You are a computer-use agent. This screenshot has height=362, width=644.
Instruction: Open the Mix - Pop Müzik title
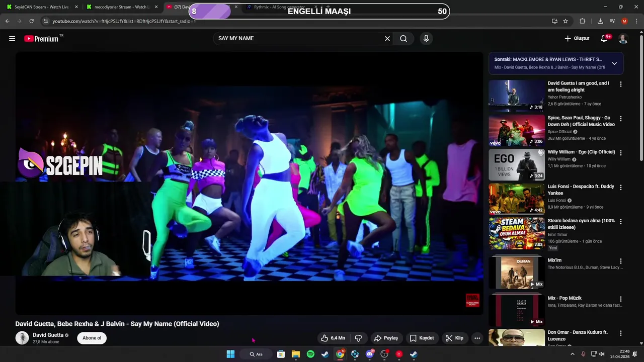pyautogui.click(x=565, y=298)
